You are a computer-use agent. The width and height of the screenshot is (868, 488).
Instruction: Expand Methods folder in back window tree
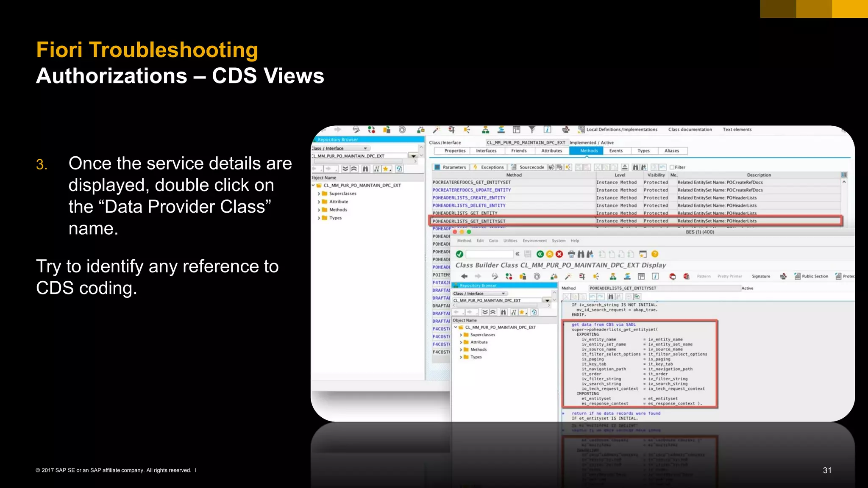[x=319, y=210]
